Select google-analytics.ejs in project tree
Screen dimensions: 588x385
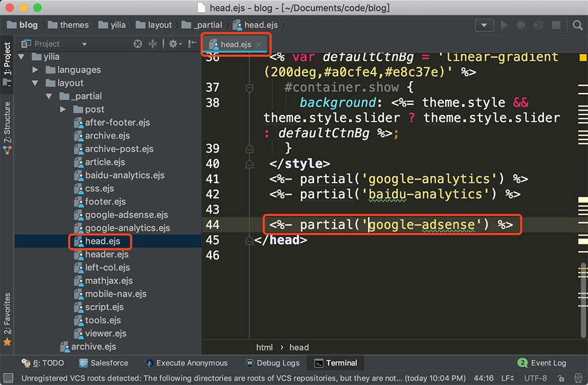click(122, 228)
